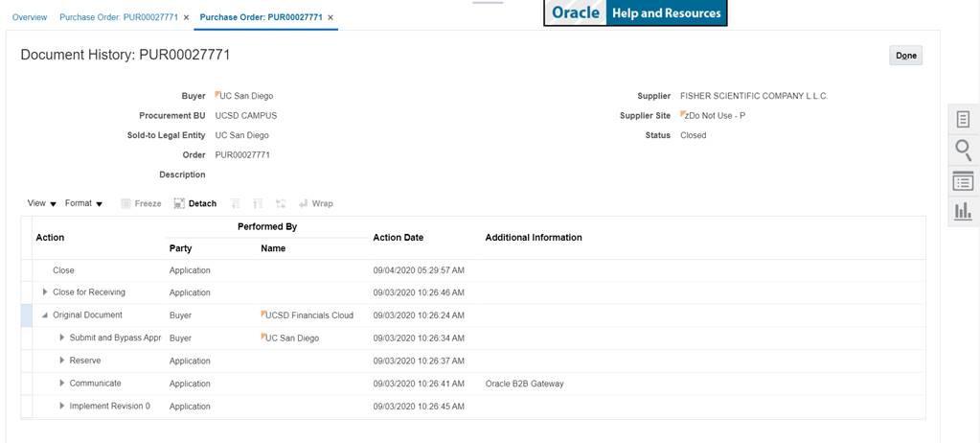
Task: Switch to the first Purchase Order tab
Action: coord(118,17)
